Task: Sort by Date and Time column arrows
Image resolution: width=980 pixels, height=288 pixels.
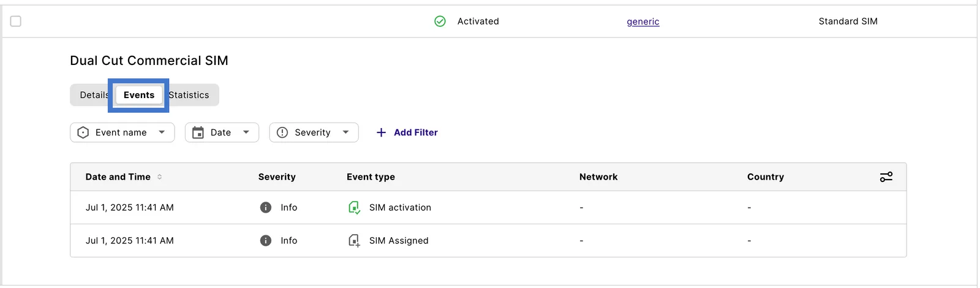Action: pos(160,176)
